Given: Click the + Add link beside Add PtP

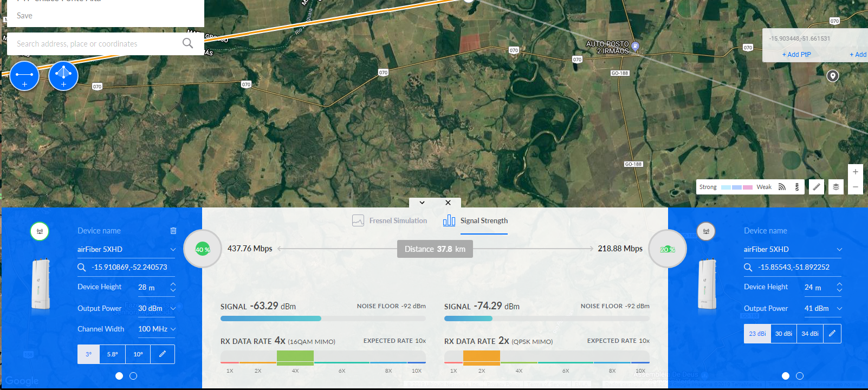Looking at the screenshot, I should [858, 55].
